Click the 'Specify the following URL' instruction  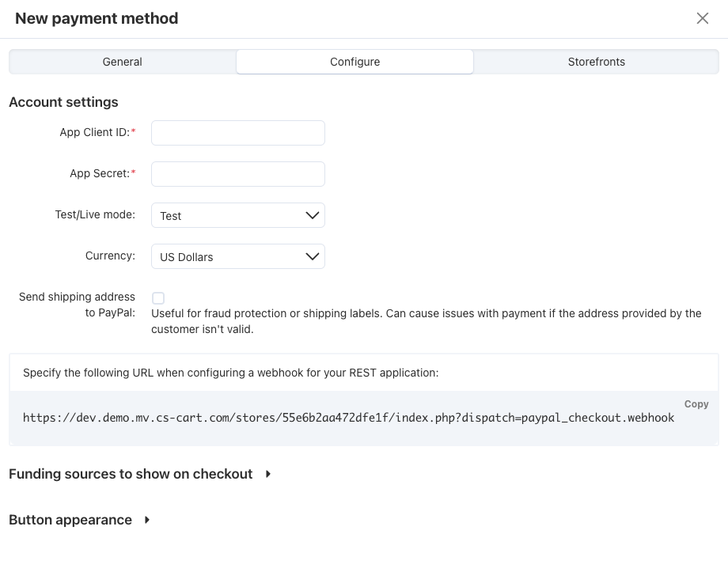click(x=231, y=373)
